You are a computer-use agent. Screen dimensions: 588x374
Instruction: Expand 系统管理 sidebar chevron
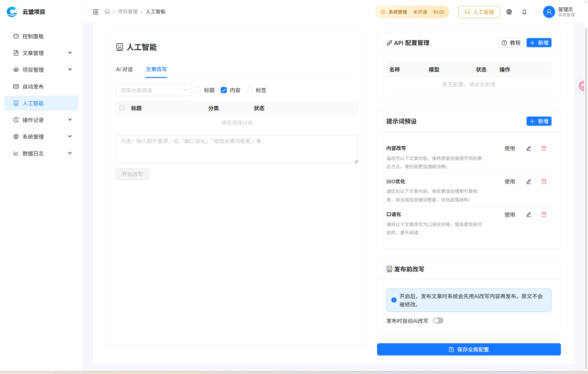(70, 136)
